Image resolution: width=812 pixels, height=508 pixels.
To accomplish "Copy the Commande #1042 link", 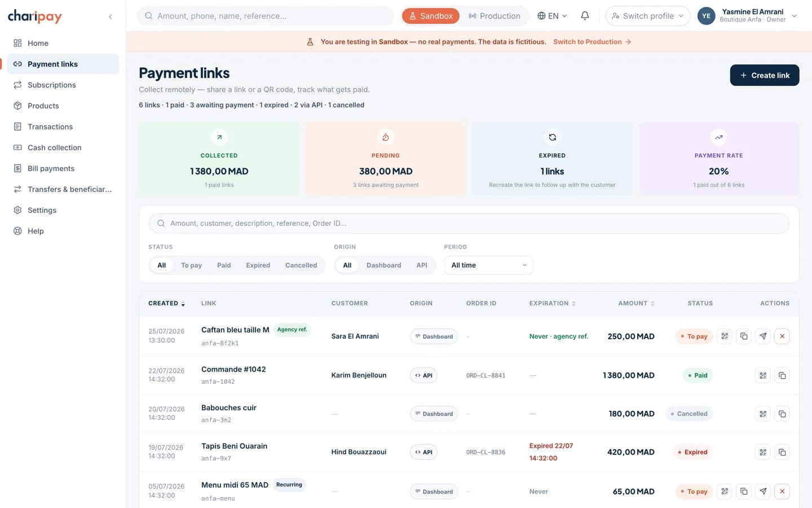I will pos(782,375).
